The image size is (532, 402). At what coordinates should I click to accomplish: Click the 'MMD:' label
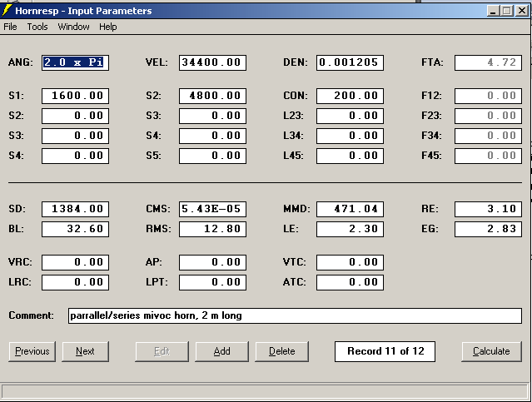click(x=296, y=209)
